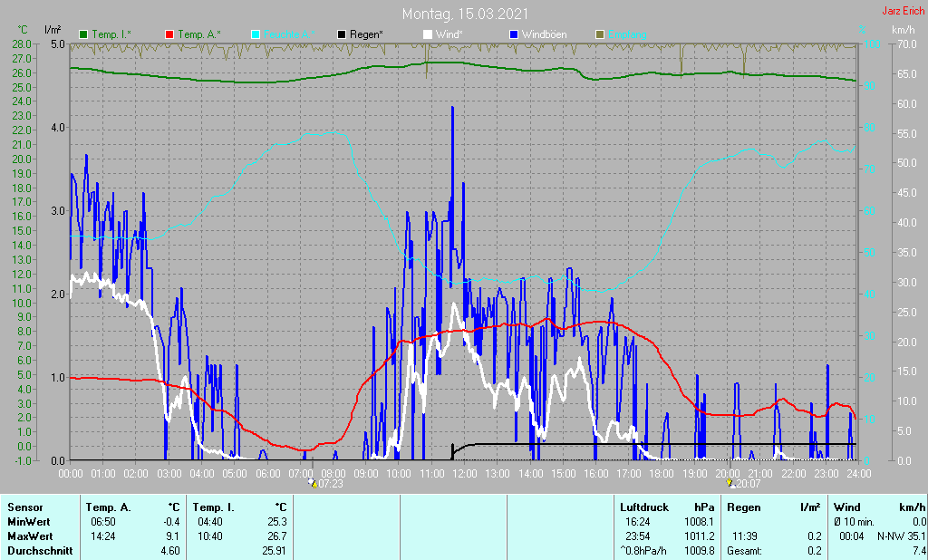The image size is (928, 560).
Task: Click the 28.0 top temperature axis value
Action: click(22, 44)
